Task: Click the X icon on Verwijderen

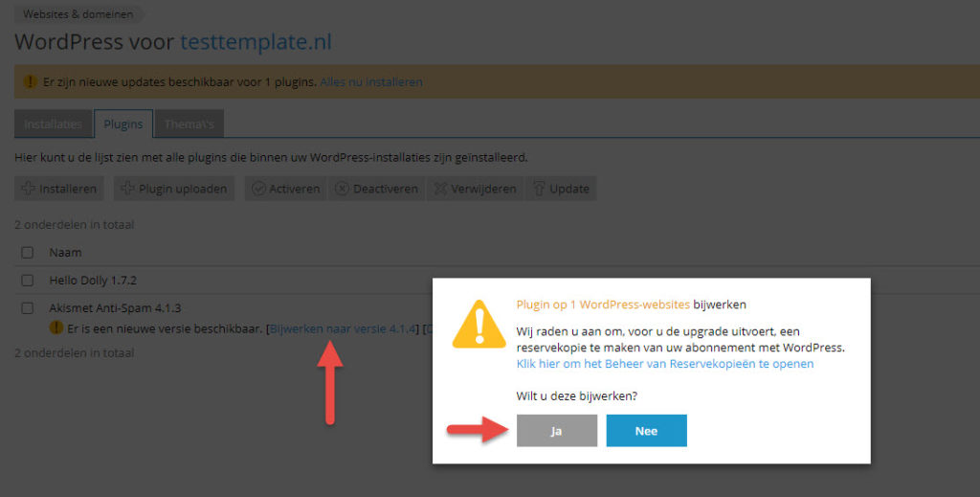Action: (440, 189)
